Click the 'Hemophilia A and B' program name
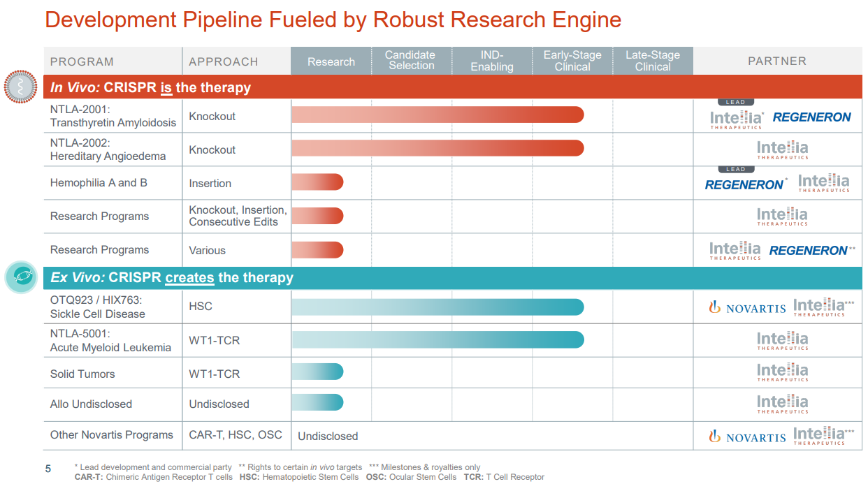Viewport: 868px width, 484px height. pos(99,183)
